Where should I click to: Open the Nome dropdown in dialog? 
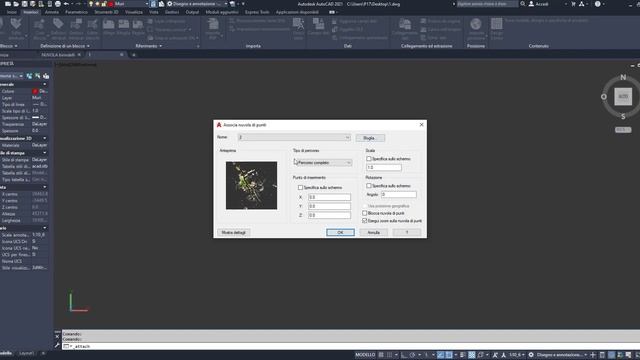[294, 138]
